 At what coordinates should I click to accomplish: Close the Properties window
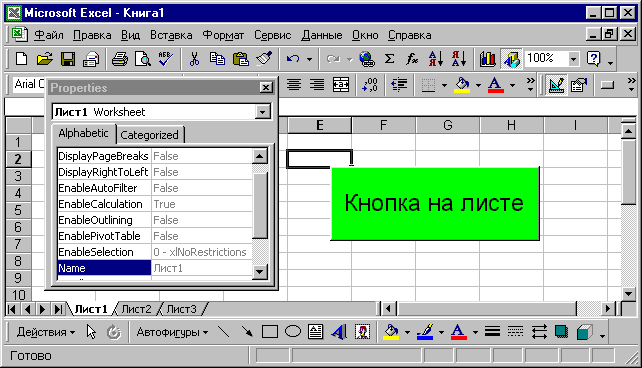266,87
